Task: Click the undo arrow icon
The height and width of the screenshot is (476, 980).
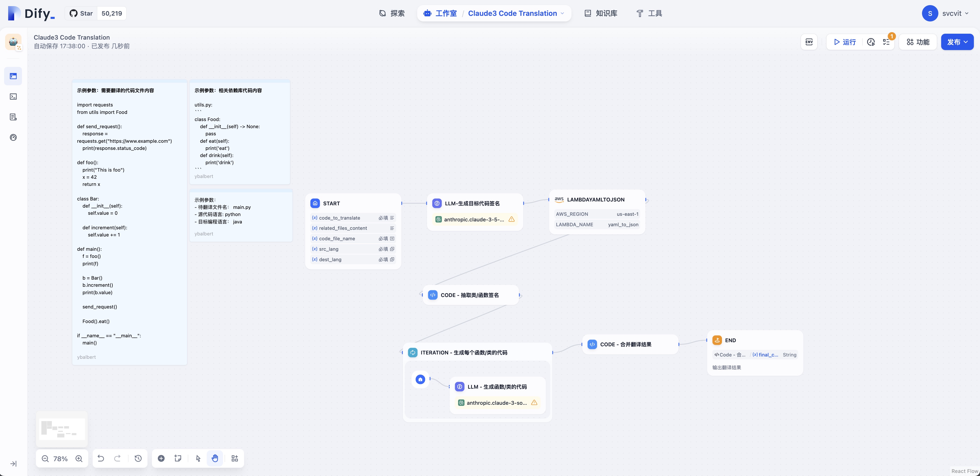Action: [101, 459]
